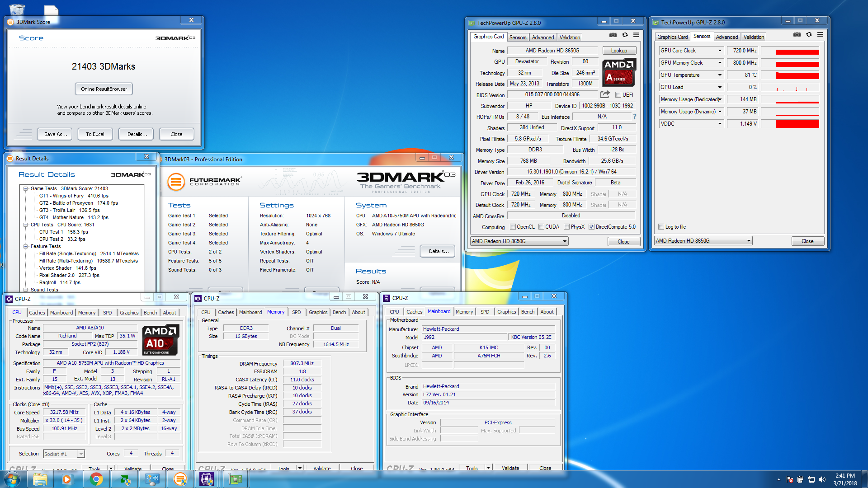Open GPU Core Clock sensor dropdown
Viewport: 868px width, 488px height.
(720, 51)
